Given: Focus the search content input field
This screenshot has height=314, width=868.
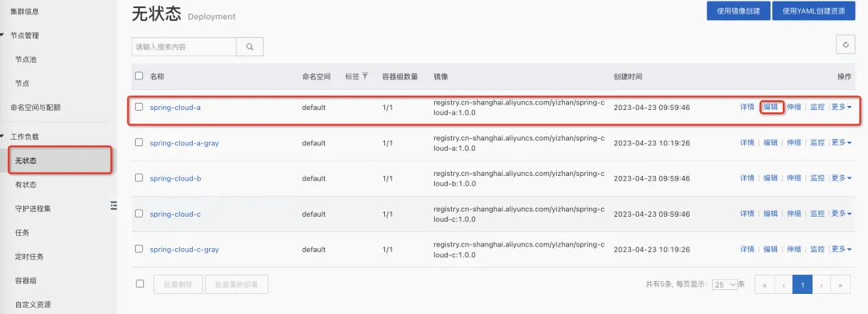Looking at the screenshot, I should [x=184, y=47].
